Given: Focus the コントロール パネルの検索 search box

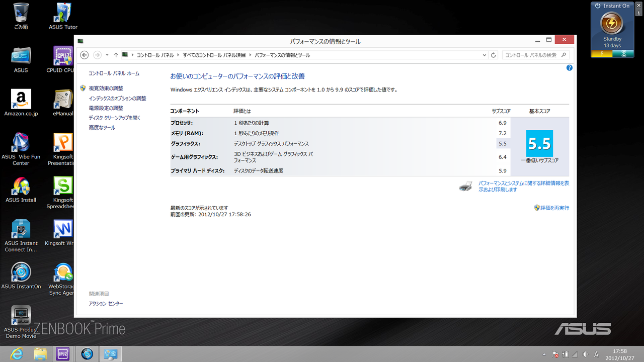Looking at the screenshot, I should 536,55.
